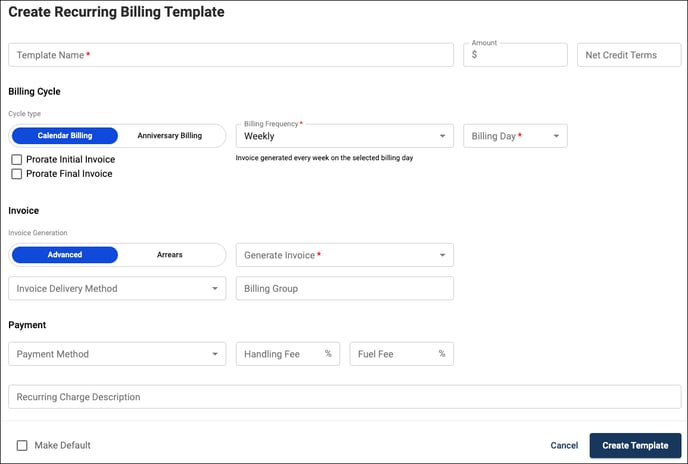Select Calendar Billing cycle type
This screenshot has height=464, width=688.
(x=65, y=136)
